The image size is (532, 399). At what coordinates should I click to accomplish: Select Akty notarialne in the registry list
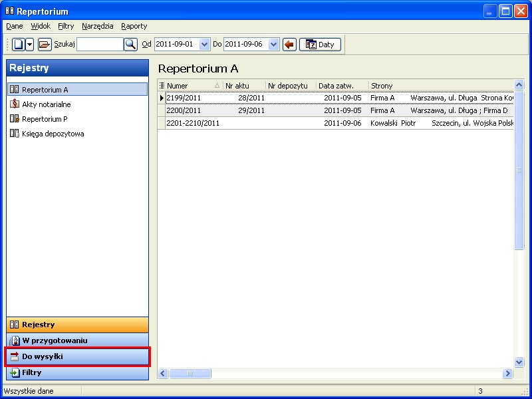(46, 104)
